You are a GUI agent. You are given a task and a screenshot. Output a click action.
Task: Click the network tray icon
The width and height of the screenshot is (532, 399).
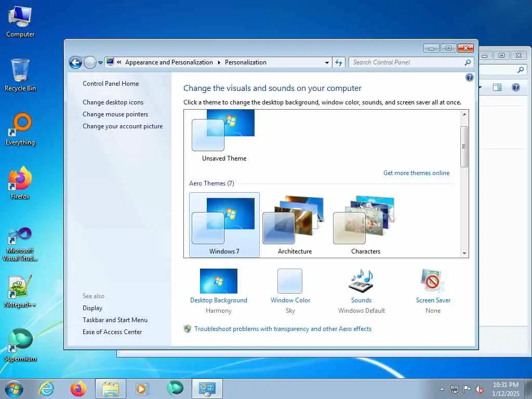[x=454, y=390]
